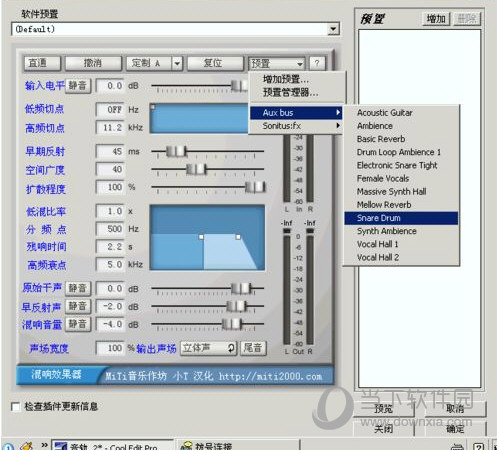
Task: Click the 低频切点 OFF Hz field
Action: click(110, 110)
